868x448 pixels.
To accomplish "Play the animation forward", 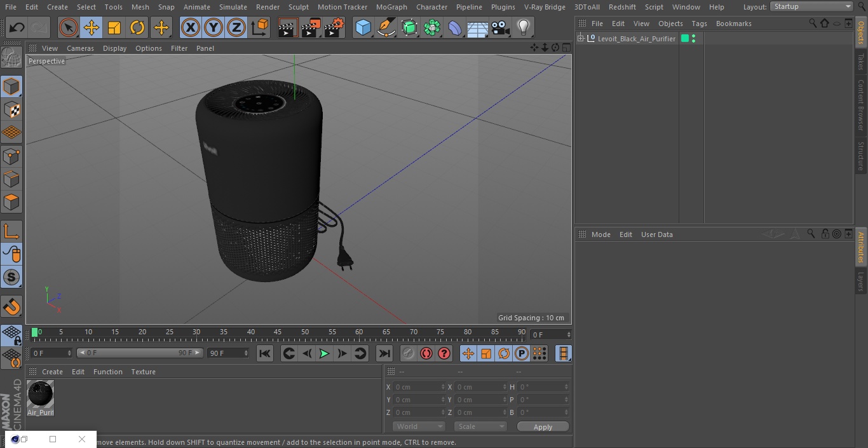I will [x=324, y=353].
